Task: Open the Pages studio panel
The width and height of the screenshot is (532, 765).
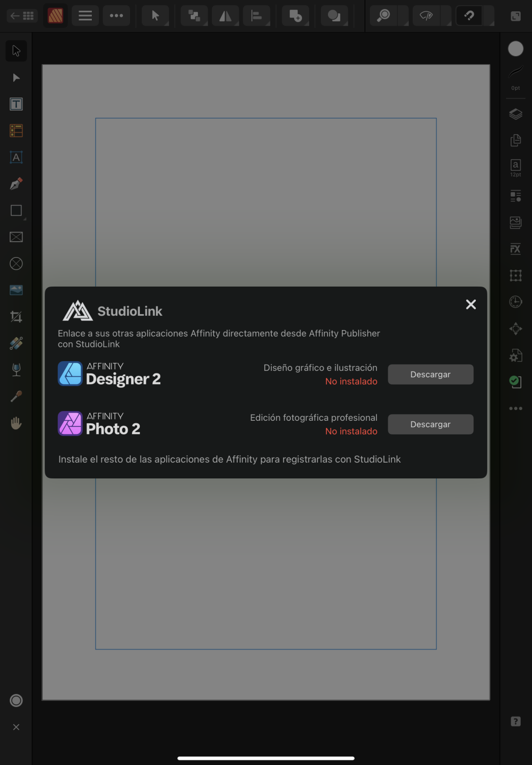Action: 516,140
